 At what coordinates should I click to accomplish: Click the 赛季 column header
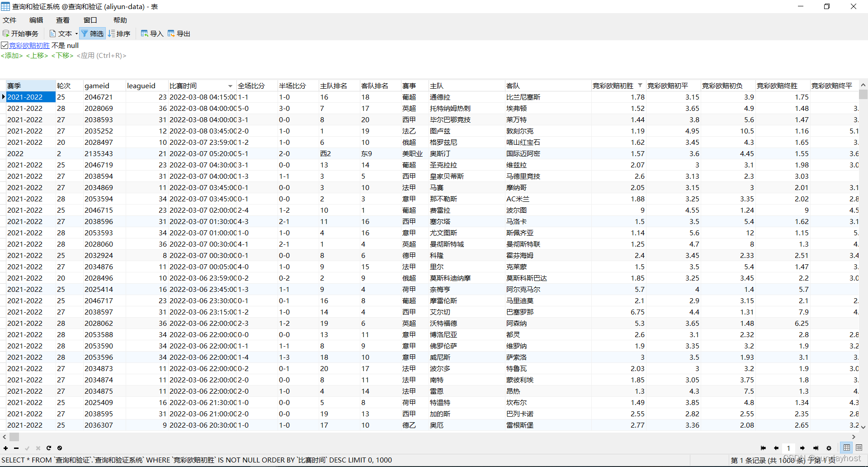(30, 86)
